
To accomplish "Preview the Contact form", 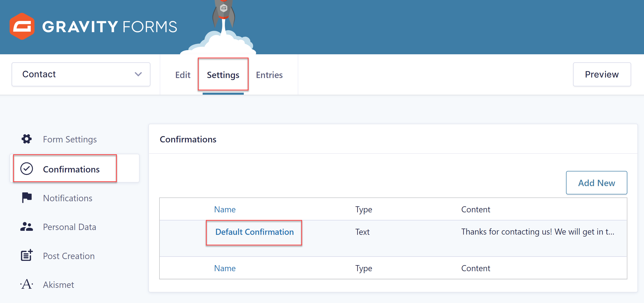I will (602, 74).
